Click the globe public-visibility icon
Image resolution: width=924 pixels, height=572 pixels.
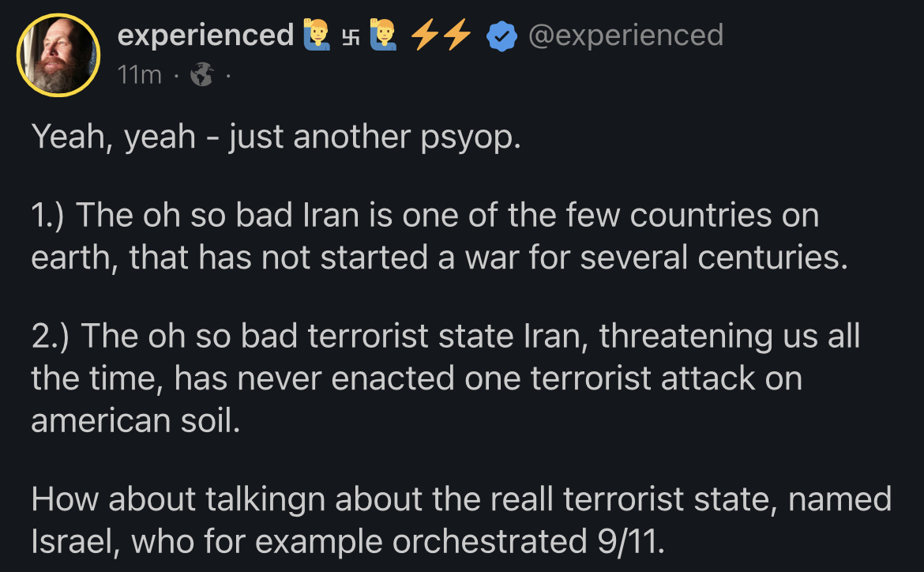pos(203,75)
